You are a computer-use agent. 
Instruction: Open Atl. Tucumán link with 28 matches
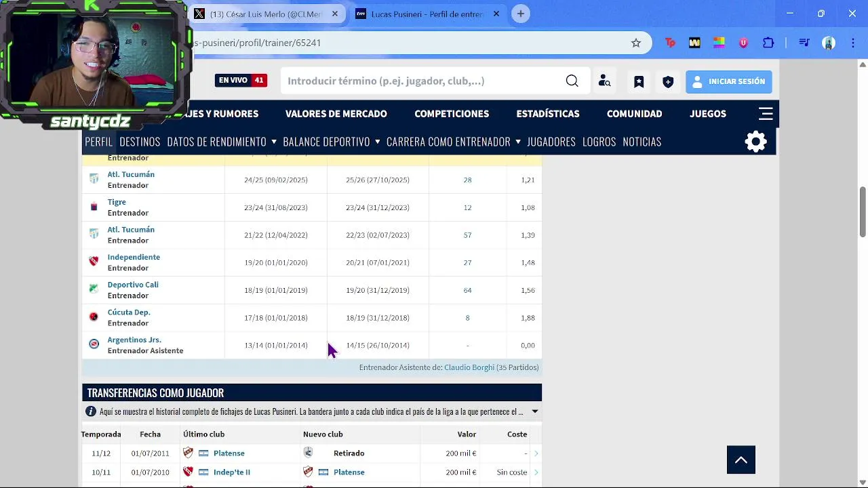[131, 174]
